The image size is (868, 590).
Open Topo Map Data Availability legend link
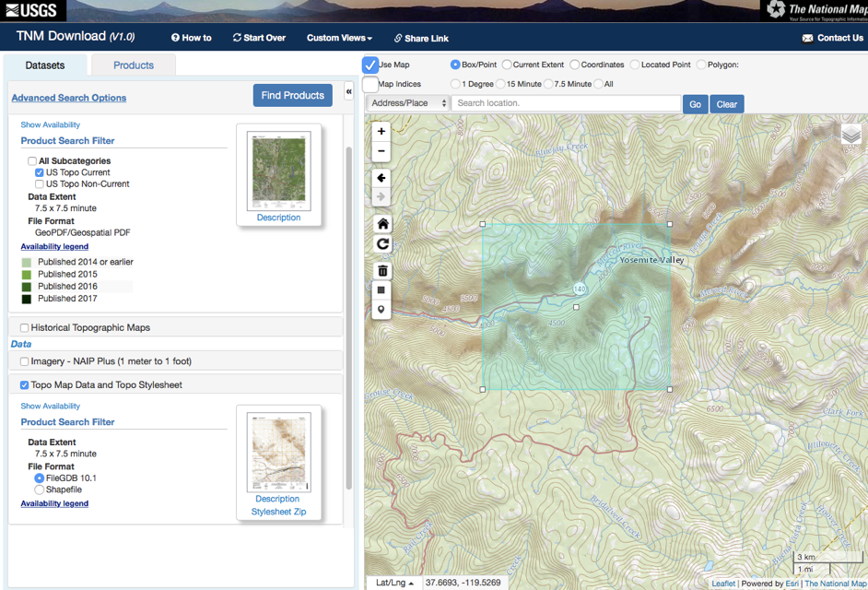point(54,503)
